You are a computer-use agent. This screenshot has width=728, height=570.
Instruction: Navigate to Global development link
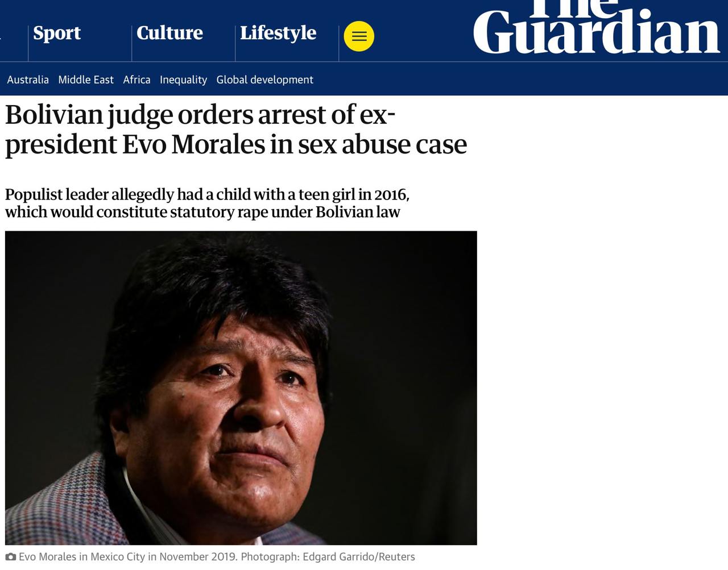click(264, 80)
